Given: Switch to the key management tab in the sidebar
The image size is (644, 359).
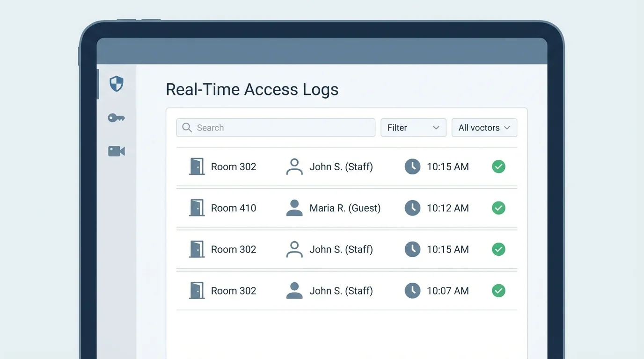Looking at the screenshot, I should (116, 117).
